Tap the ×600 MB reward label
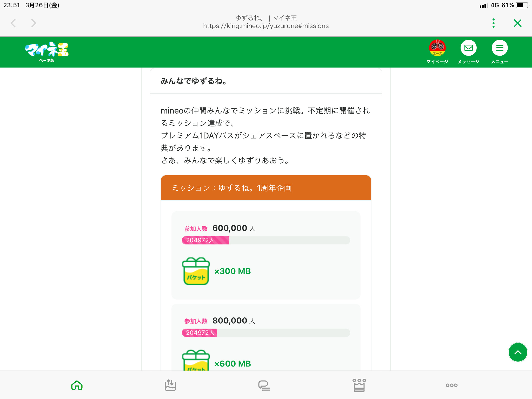 (x=232, y=364)
